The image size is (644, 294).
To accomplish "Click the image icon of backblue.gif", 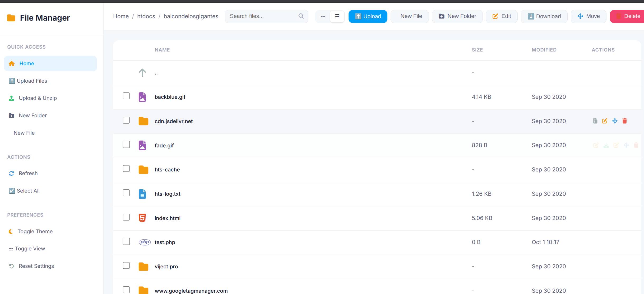I will click(142, 97).
